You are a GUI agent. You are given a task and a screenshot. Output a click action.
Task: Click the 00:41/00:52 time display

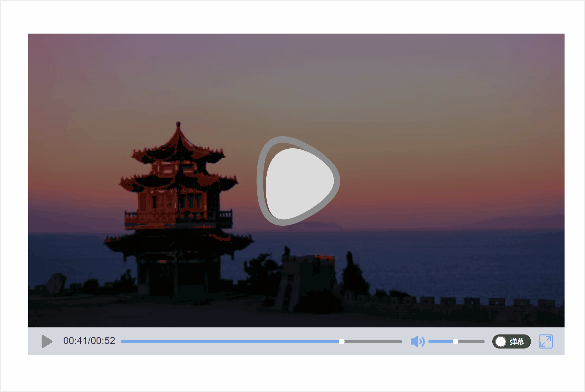point(89,341)
